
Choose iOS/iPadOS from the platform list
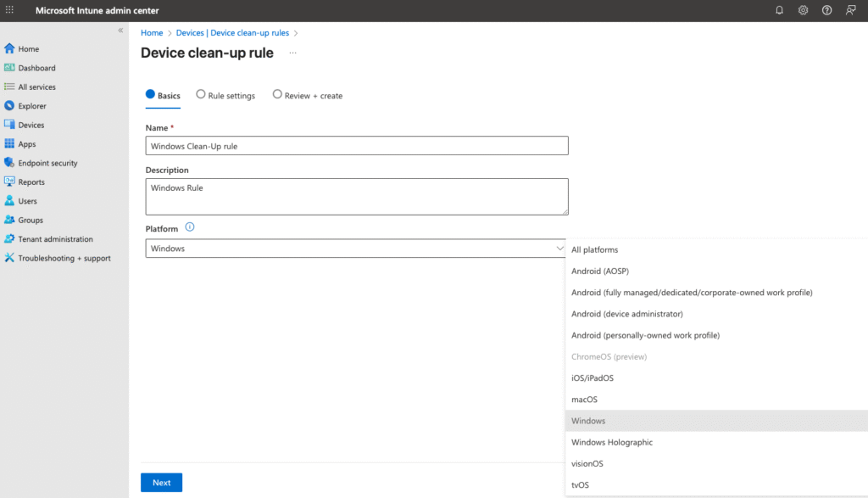click(x=592, y=378)
